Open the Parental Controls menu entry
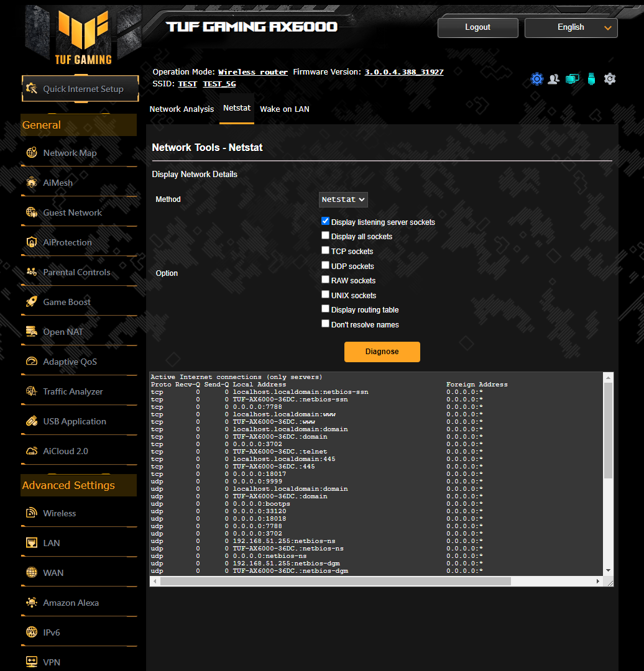The height and width of the screenshot is (671, 644). click(x=76, y=272)
